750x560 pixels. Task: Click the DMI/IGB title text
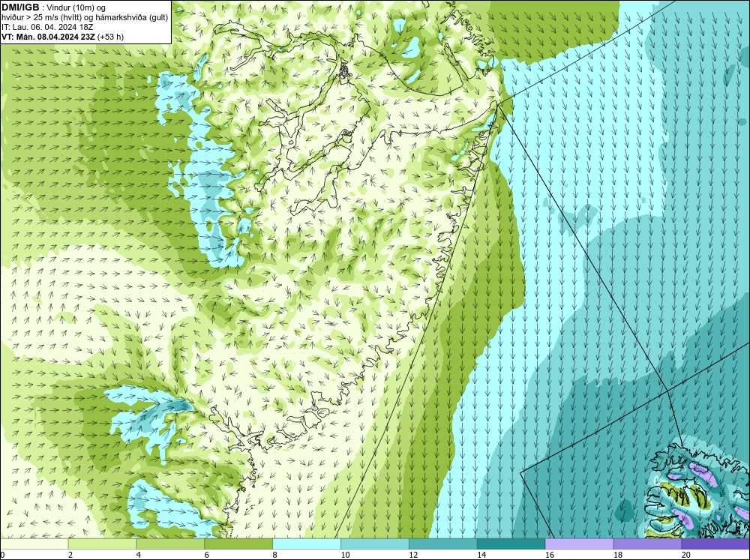(x=22, y=7)
